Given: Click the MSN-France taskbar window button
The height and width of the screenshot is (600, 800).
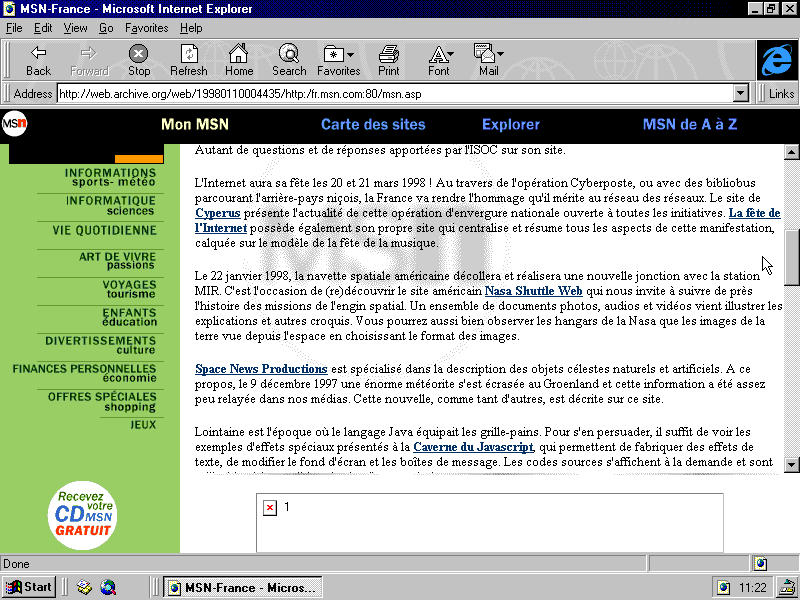Looking at the screenshot, I should point(243,588).
